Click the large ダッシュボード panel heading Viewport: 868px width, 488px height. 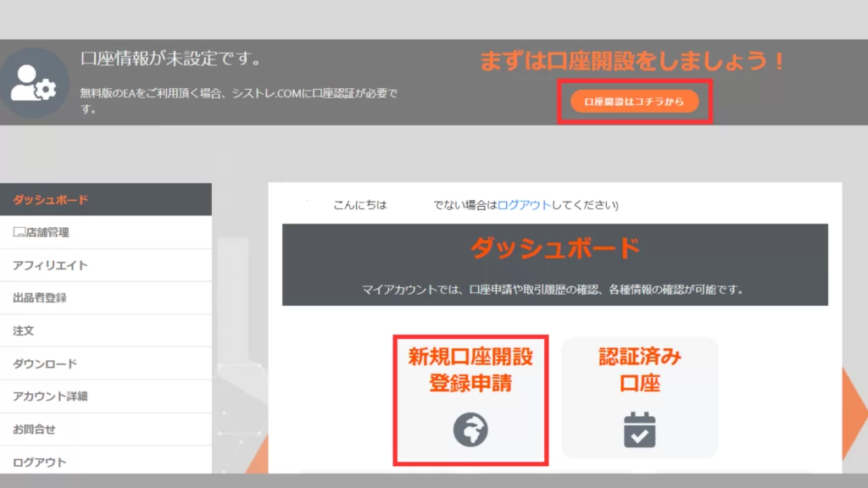(555, 248)
